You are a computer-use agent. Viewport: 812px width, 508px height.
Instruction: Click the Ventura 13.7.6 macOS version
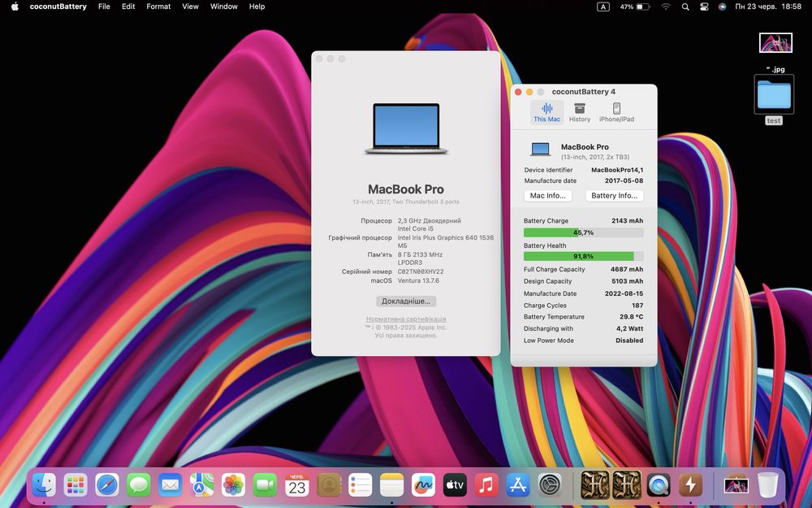[418, 280]
